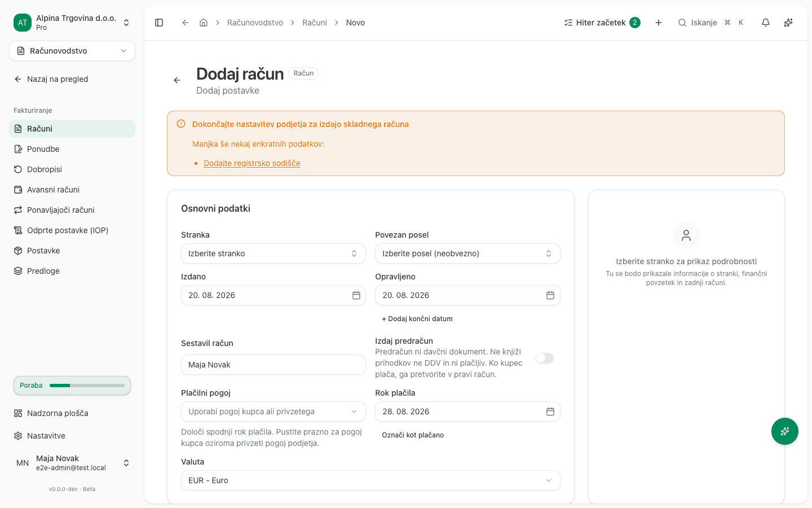Click the Alpina Trgovina AT avatar
The height and width of the screenshot is (508, 812).
pyautogui.click(x=23, y=23)
